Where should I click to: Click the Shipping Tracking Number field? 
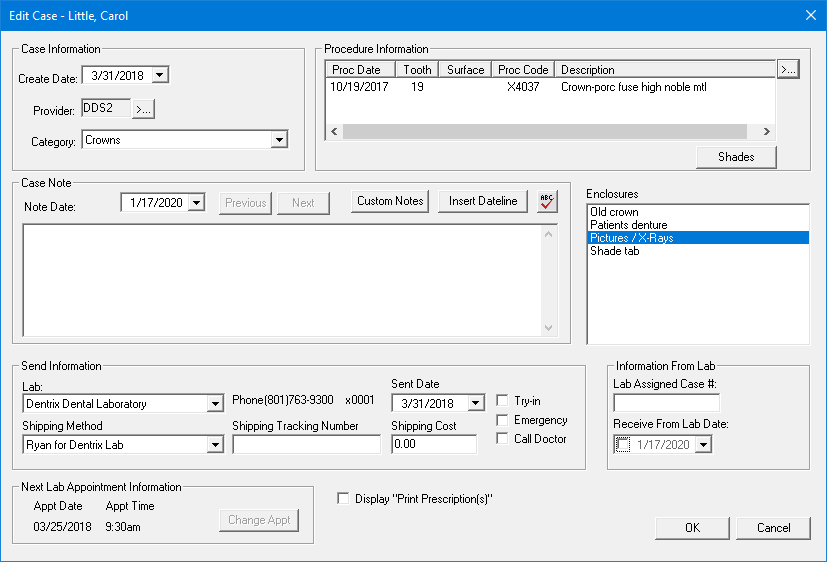[x=306, y=445]
